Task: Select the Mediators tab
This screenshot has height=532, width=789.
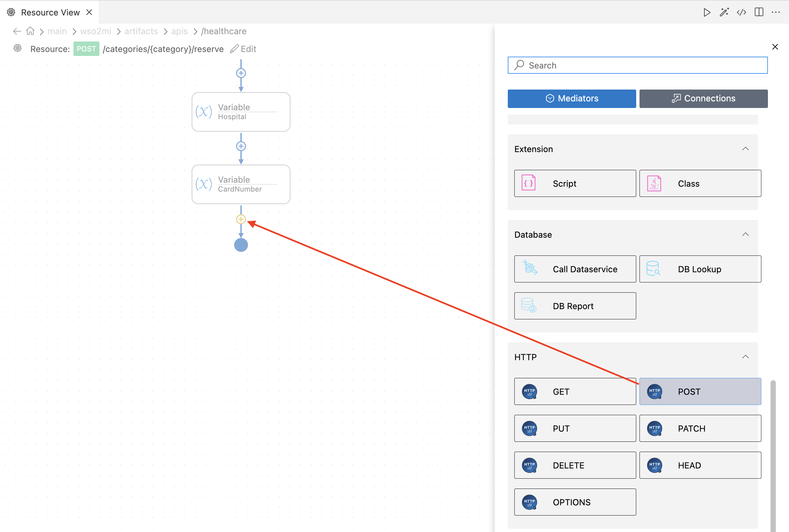Action: 571,98
